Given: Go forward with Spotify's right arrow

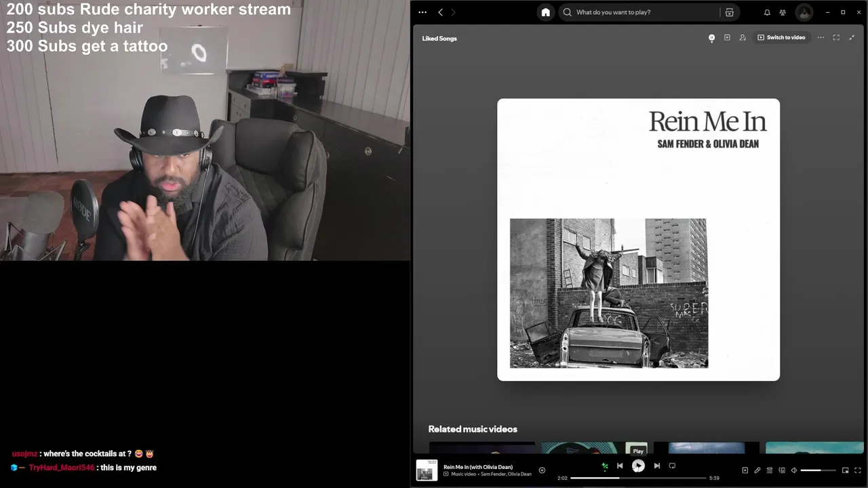Looking at the screenshot, I should 454,12.
